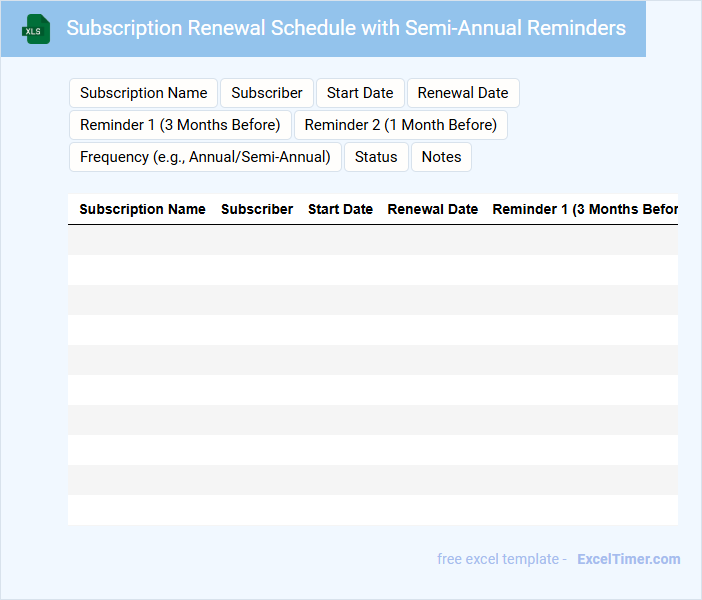The height and width of the screenshot is (600, 702).
Task: Click the first empty cell under Renewal Date
Action: coord(433,240)
